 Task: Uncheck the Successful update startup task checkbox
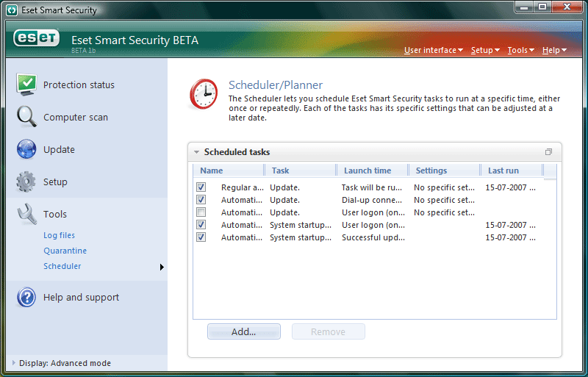coord(201,237)
